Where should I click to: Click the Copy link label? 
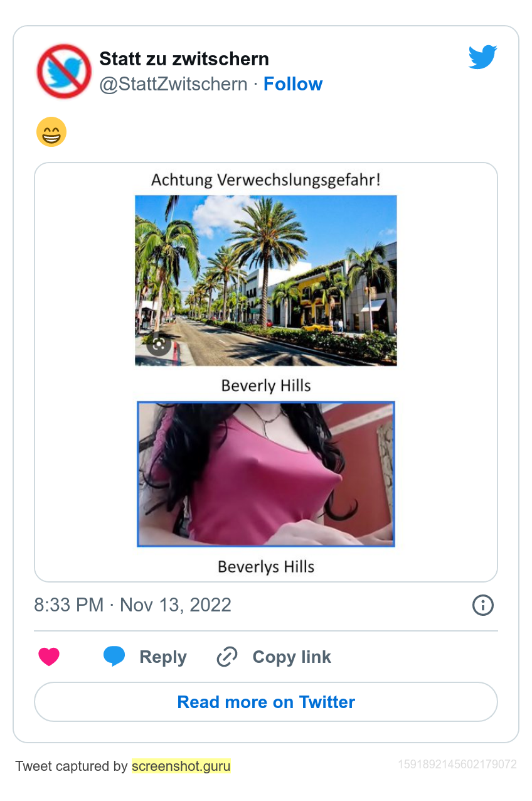click(292, 657)
